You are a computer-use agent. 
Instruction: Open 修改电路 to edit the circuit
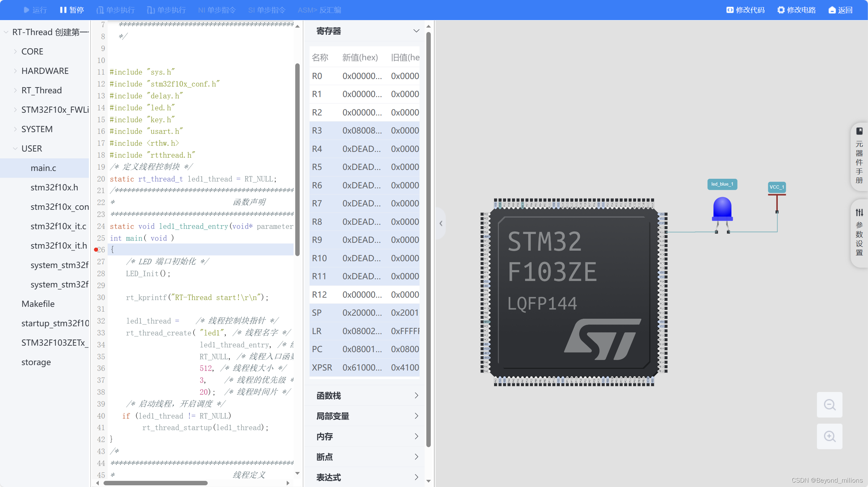(x=796, y=10)
